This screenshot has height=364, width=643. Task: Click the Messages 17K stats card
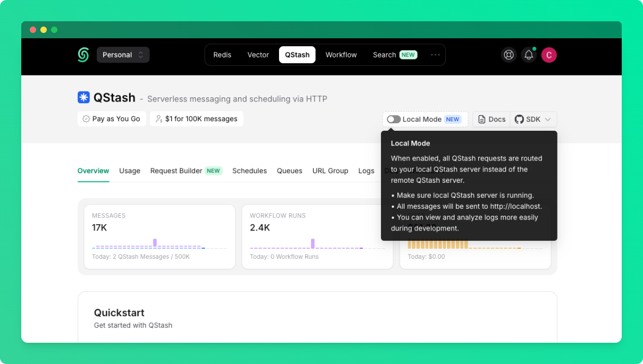coord(159,236)
